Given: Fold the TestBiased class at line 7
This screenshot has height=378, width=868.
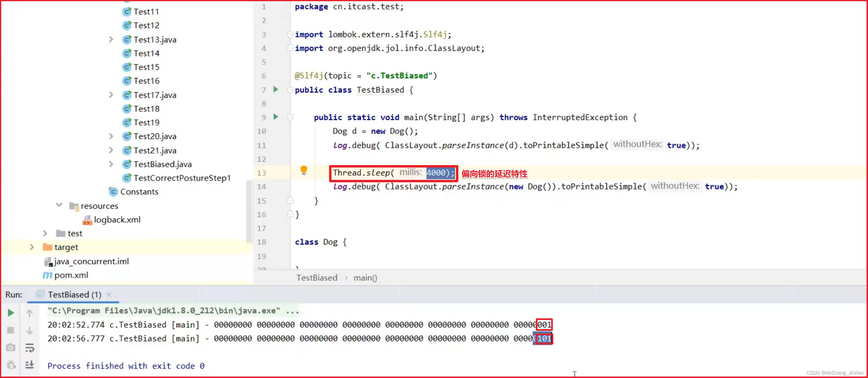Looking at the screenshot, I should click(290, 89).
